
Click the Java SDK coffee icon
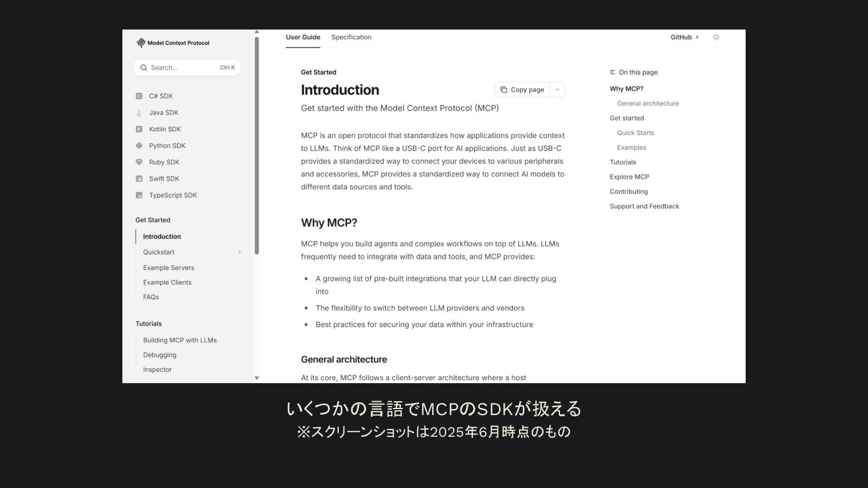click(x=139, y=113)
